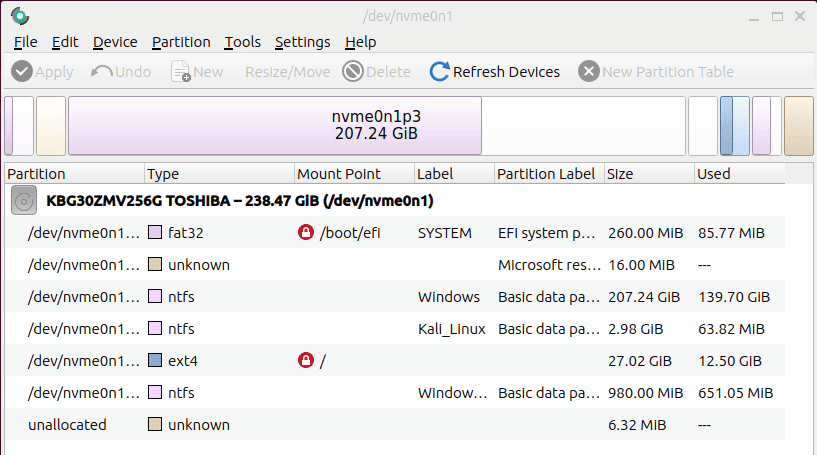
Task: Select the tan unallocated block in graph
Action: click(799, 126)
